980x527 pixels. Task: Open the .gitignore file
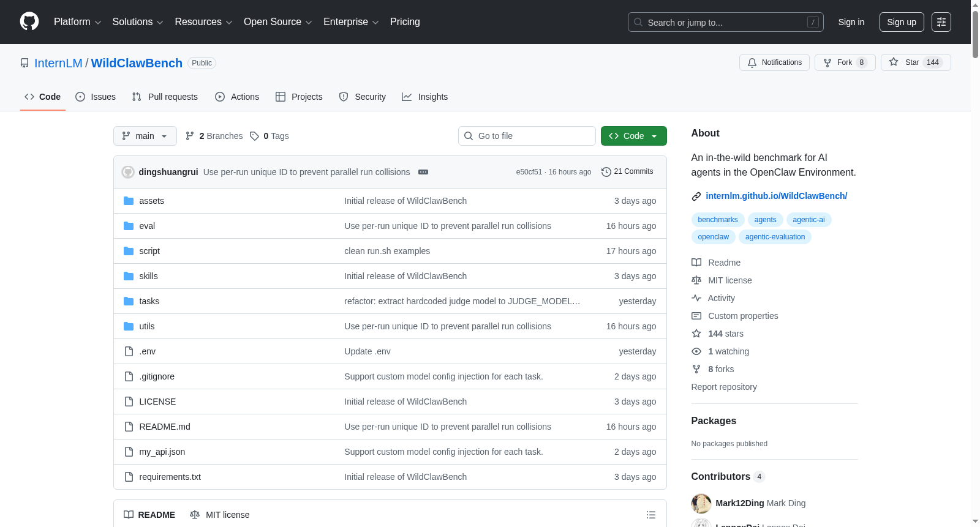tap(157, 376)
